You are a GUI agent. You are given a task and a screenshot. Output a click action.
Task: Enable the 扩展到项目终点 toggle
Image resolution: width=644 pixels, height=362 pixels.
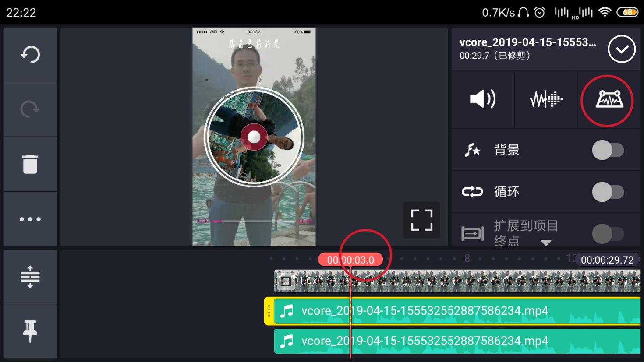pos(609,233)
